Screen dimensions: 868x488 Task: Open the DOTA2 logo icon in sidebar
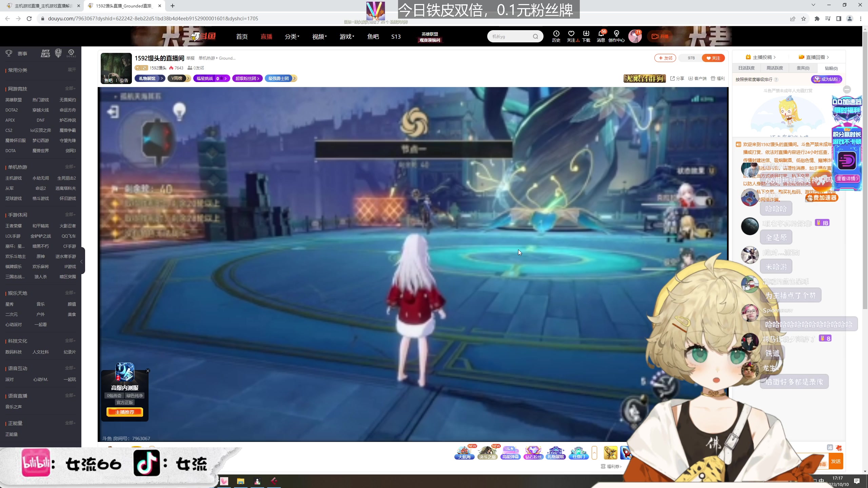pos(71,53)
